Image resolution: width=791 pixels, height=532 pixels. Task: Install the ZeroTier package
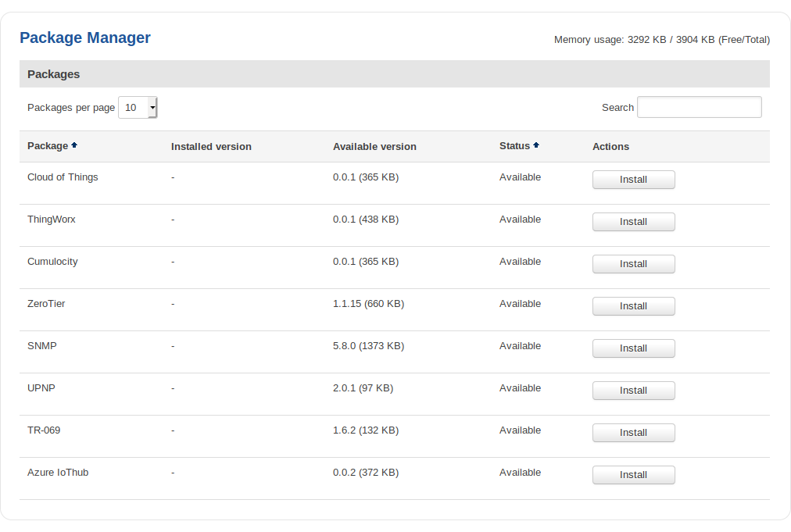tap(633, 306)
